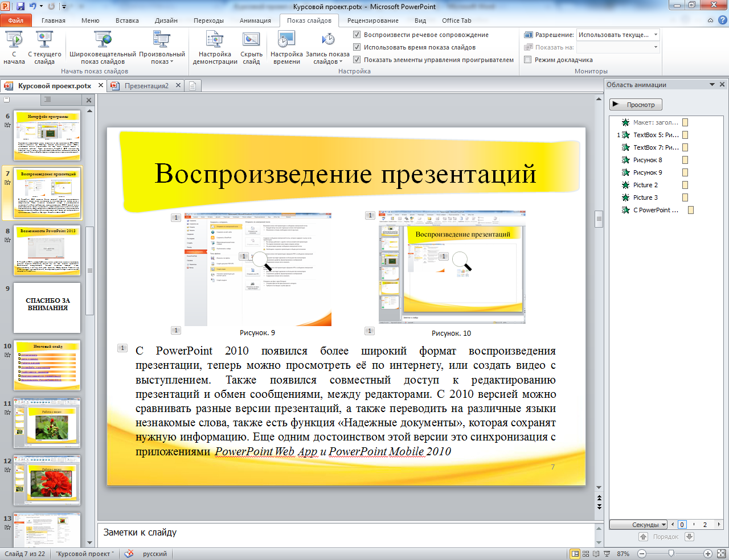The height and width of the screenshot is (560, 729).
Task: Switch to Вставка ribbon tab
Action: (127, 20)
